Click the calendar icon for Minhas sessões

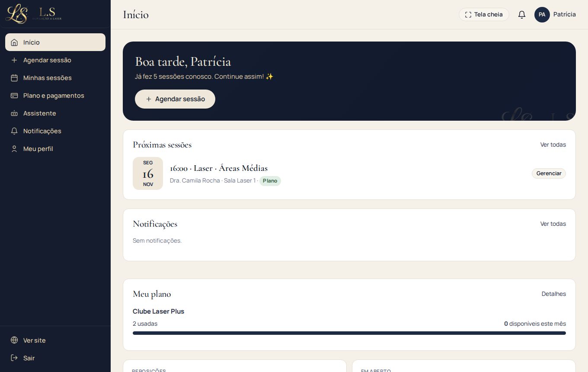click(14, 78)
